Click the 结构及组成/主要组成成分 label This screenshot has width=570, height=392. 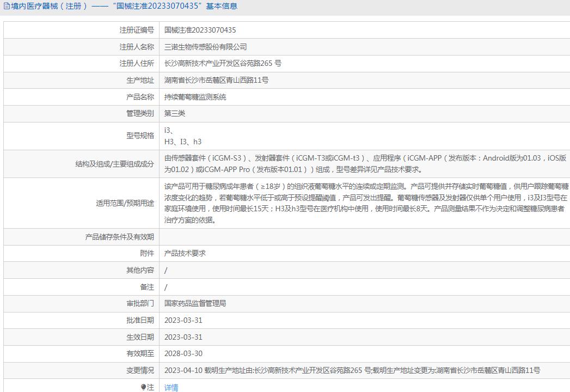pos(115,164)
